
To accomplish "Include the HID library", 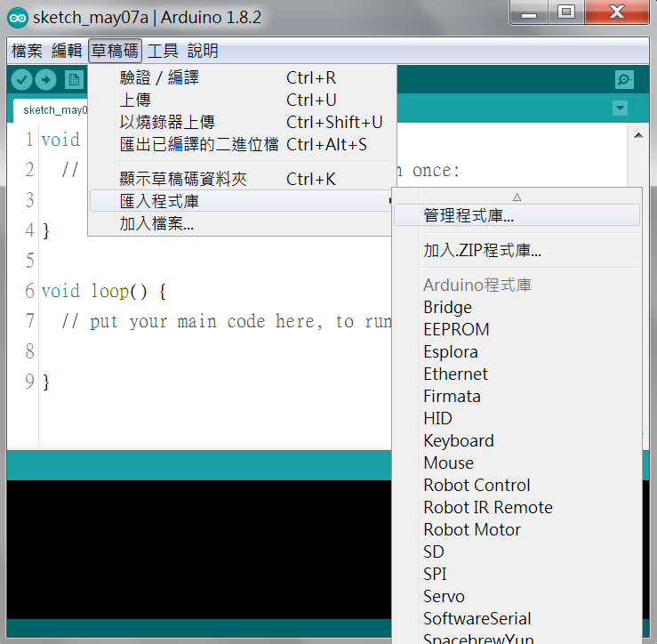I will 517,418.
